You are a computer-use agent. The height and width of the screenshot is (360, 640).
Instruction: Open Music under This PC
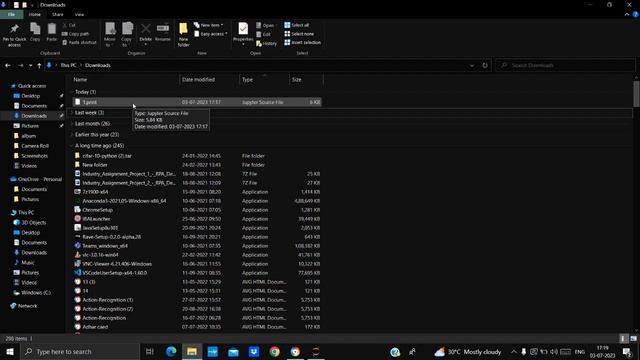27,263
